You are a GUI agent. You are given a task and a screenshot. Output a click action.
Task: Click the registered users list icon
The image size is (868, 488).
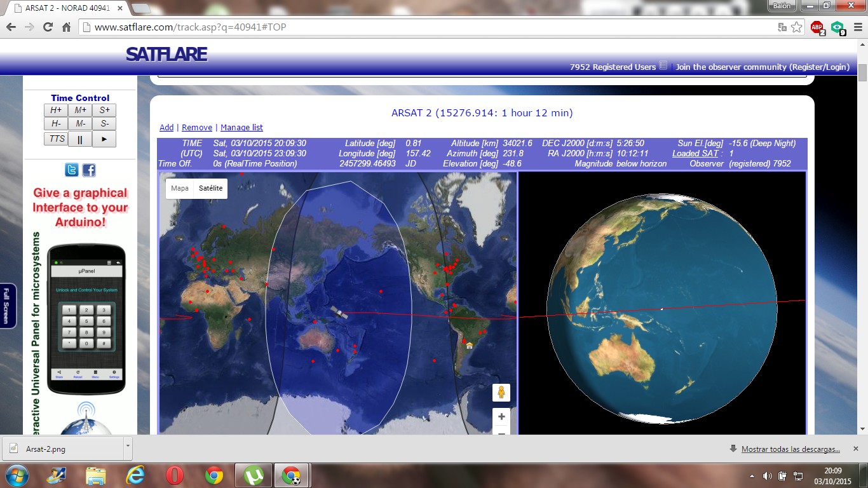(x=663, y=65)
